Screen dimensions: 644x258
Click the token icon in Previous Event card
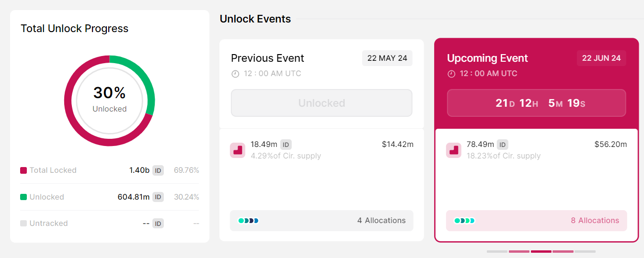pyautogui.click(x=238, y=150)
